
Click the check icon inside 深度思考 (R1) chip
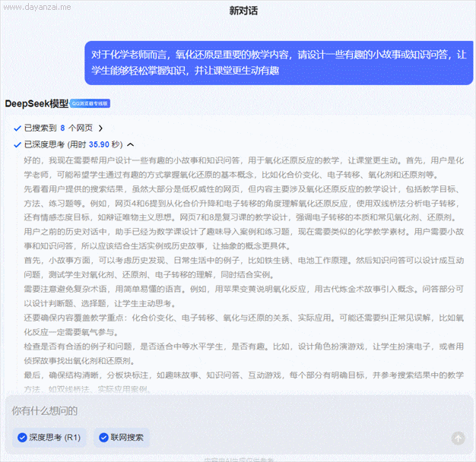21,438
